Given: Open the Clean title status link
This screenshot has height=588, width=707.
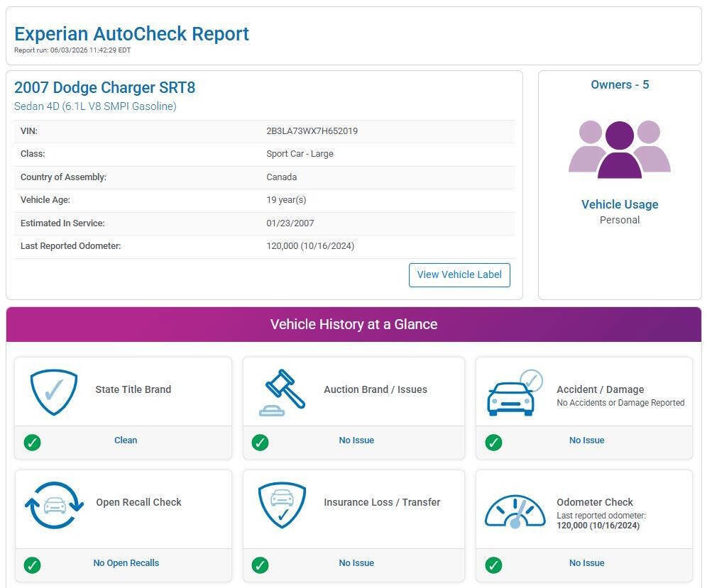Looking at the screenshot, I should point(126,440).
